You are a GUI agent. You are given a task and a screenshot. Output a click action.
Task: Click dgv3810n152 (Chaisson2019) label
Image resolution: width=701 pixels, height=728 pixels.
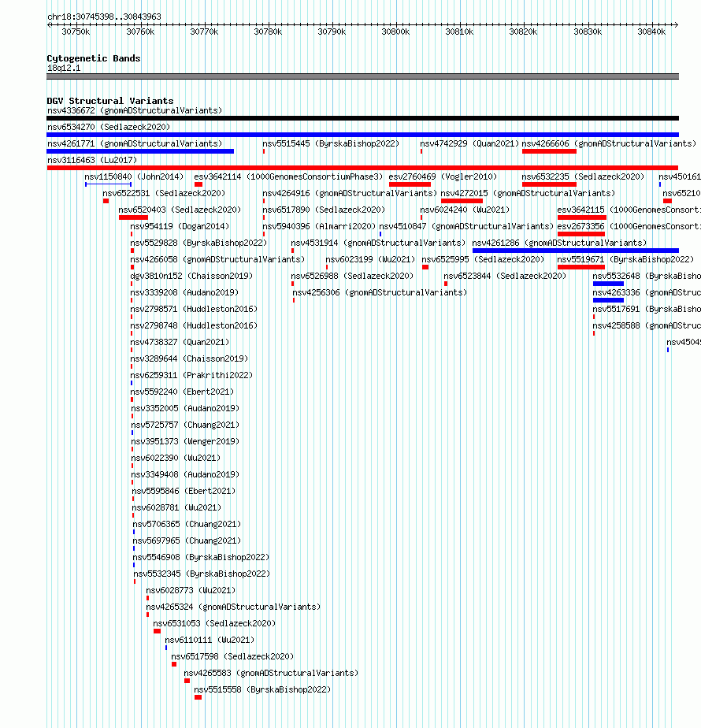coord(191,277)
